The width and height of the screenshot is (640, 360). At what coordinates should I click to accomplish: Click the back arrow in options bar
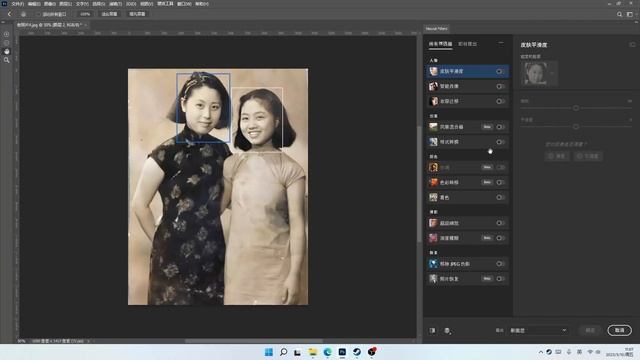tap(9, 14)
